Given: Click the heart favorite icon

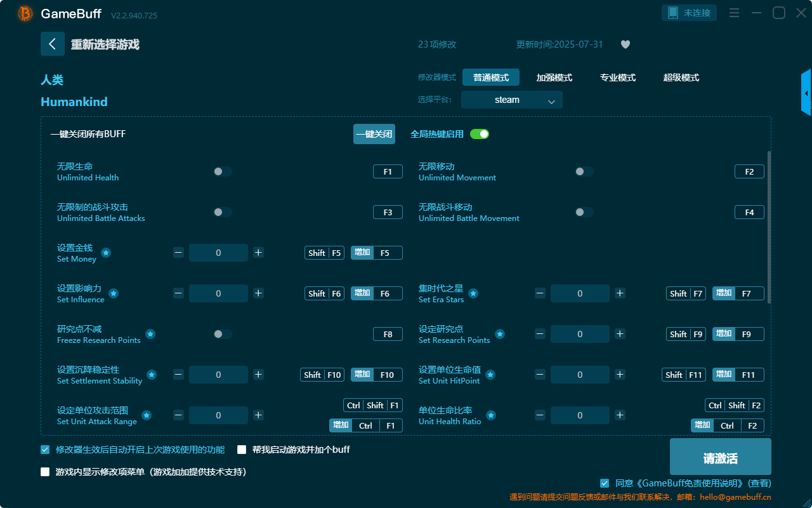Looking at the screenshot, I should point(625,44).
